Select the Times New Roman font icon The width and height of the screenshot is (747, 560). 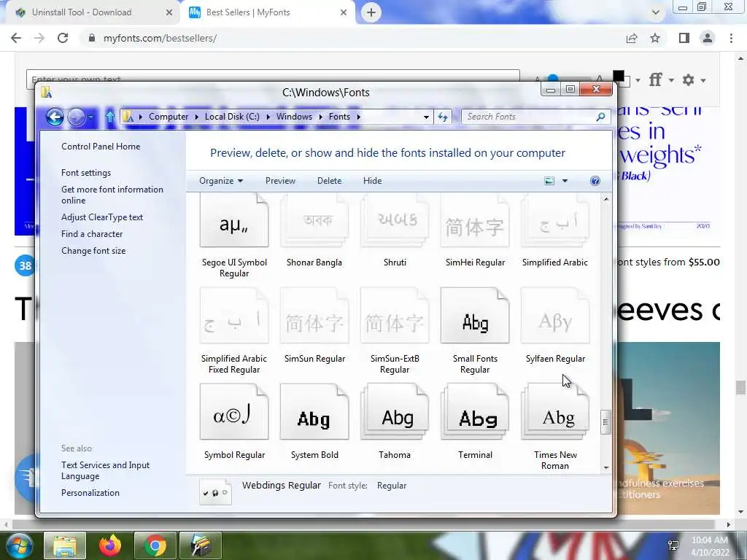click(555, 412)
